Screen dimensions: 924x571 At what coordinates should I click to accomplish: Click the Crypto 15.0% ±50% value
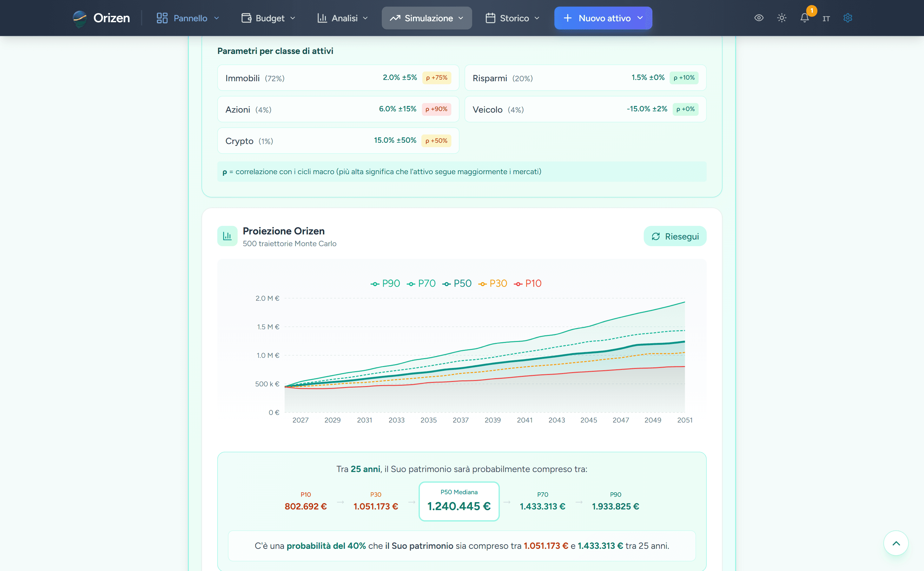(395, 140)
